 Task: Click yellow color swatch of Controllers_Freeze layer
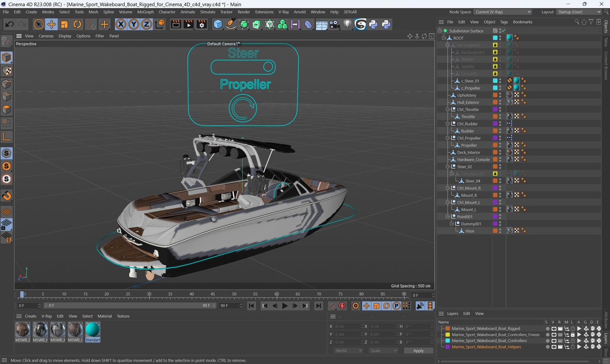point(447,335)
